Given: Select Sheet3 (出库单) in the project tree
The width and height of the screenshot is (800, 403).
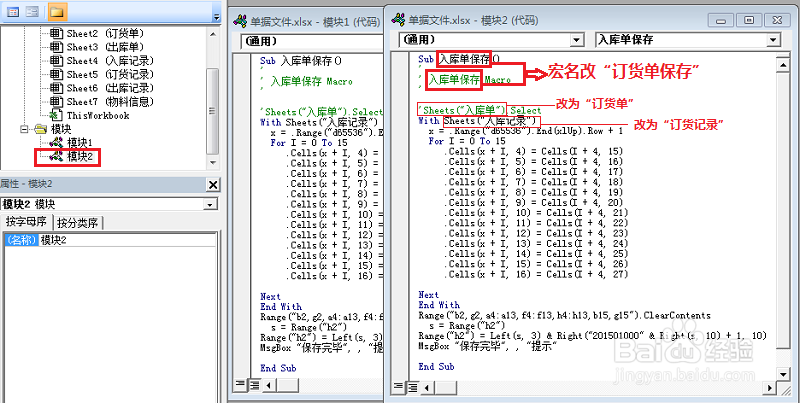Looking at the screenshot, I should tap(98, 47).
